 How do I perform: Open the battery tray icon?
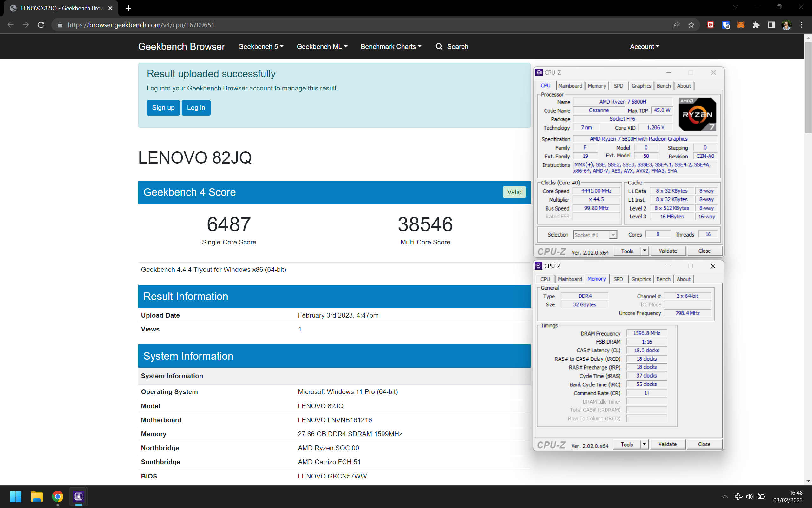[x=761, y=497]
